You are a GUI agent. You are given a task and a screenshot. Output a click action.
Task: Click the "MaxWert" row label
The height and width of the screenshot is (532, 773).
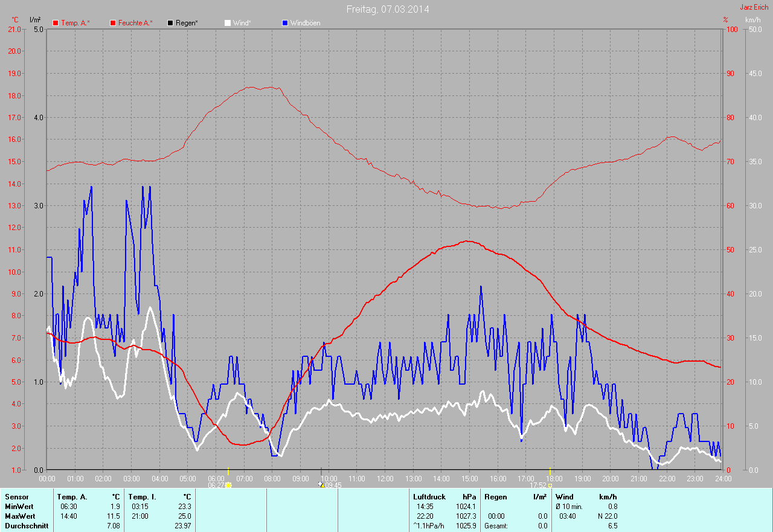coord(19,516)
